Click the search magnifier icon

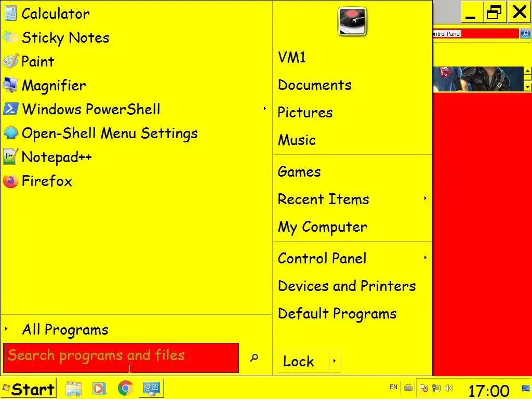pos(254,357)
